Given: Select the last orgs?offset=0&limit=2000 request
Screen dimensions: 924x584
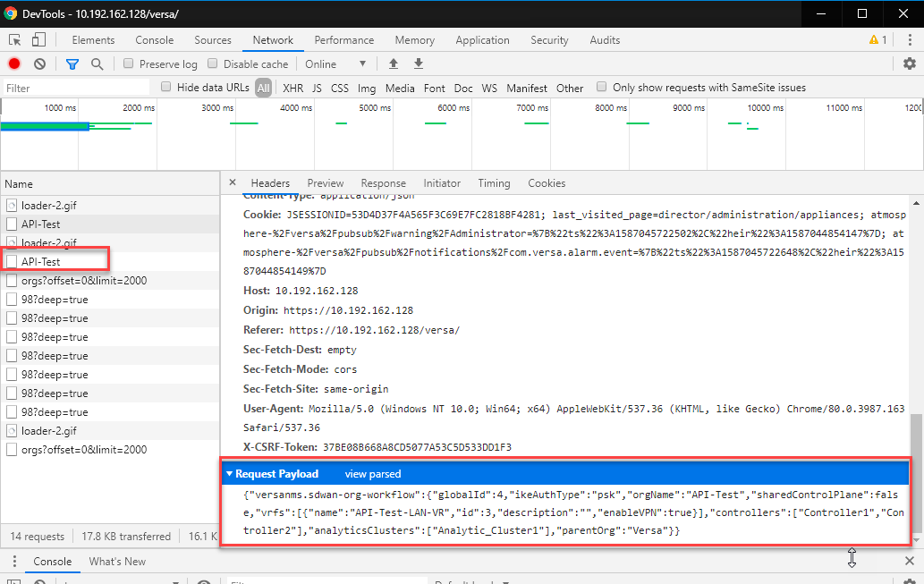Looking at the screenshot, I should (x=110, y=450).
